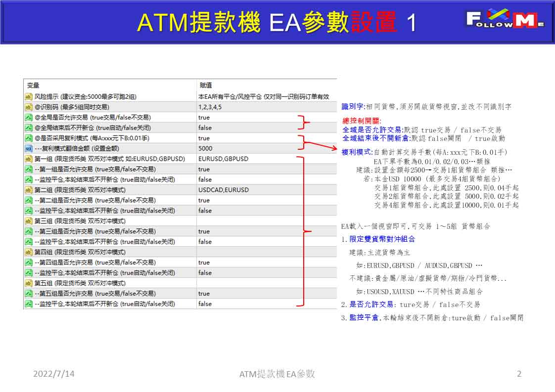Select the --第四组是否允许交易 row label
This screenshot has width=555, height=392.
pyautogui.click(x=95, y=262)
